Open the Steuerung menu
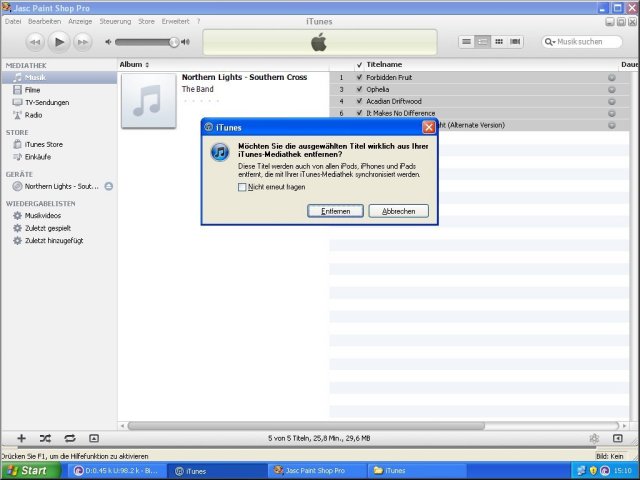 pos(115,20)
